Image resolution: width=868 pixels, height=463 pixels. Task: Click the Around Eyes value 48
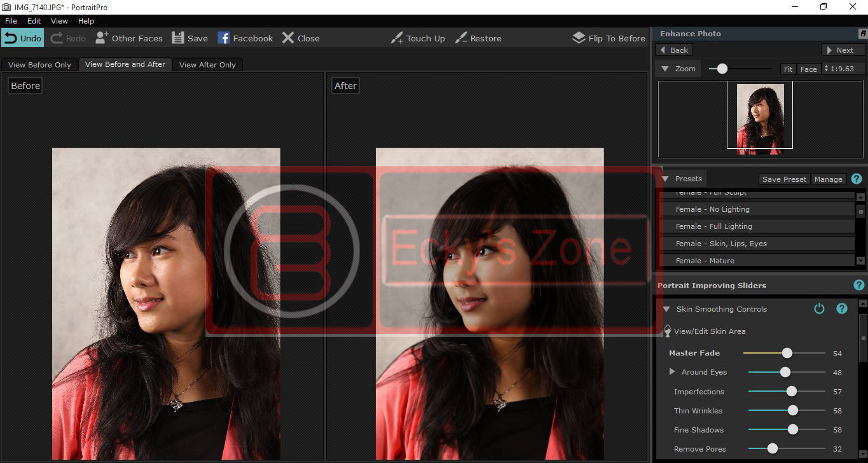tap(837, 372)
